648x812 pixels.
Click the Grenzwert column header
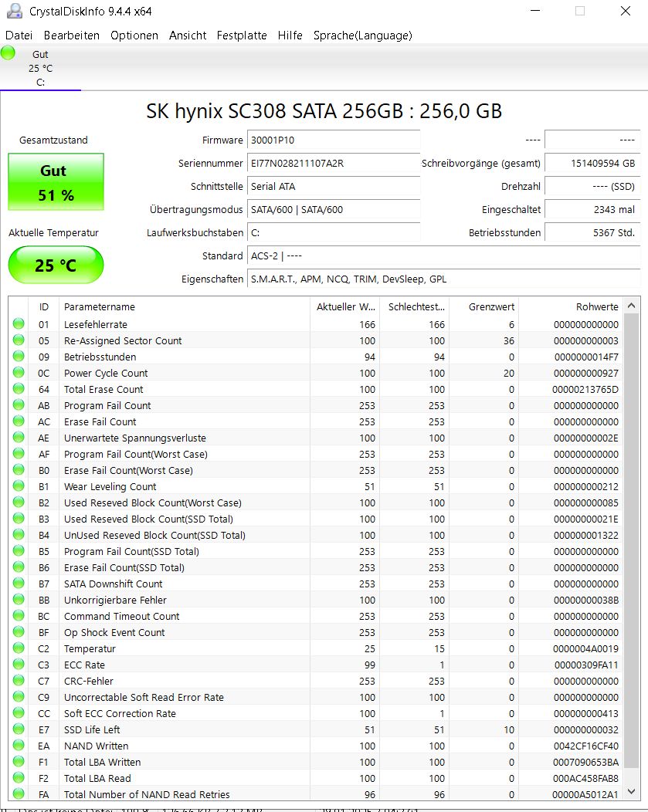[483, 306]
